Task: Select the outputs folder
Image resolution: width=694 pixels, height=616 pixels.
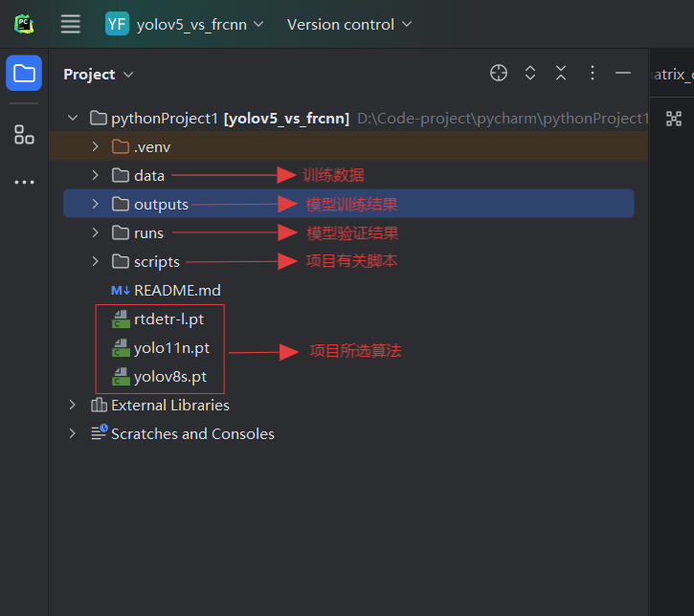Action: point(161,204)
